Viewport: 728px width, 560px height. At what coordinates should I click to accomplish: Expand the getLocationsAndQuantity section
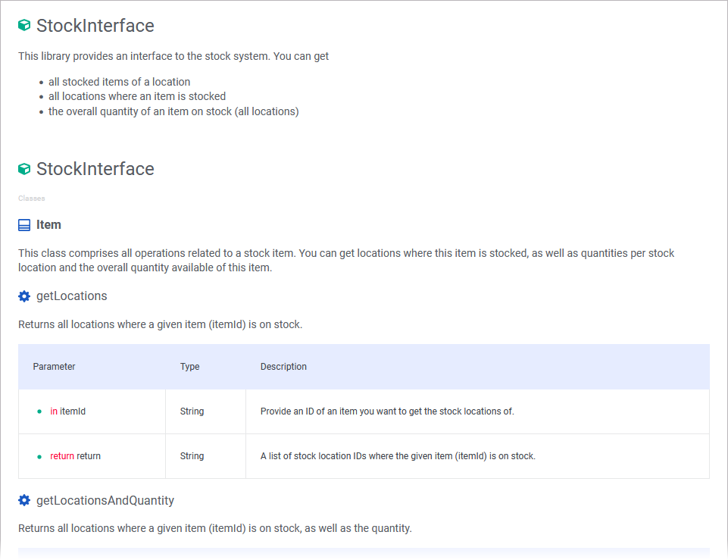105,500
